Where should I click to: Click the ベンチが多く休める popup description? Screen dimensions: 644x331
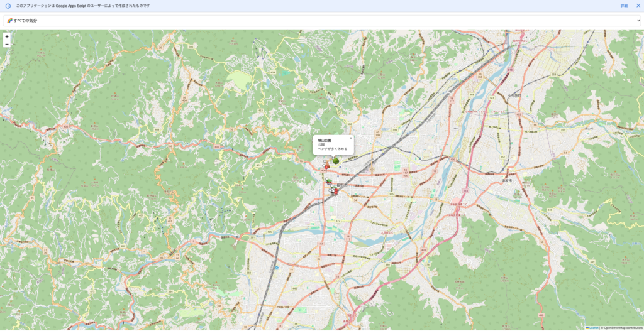click(332, 149)
